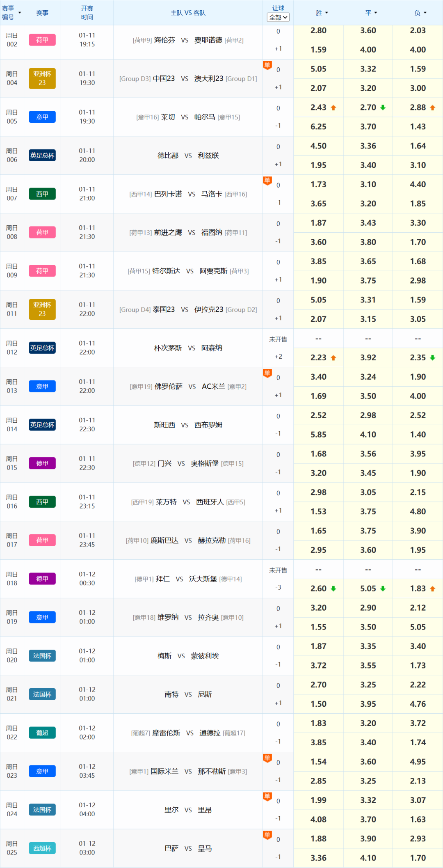The height and width of the screenshot is (868, 443).
Task: Select win odds 1.83 for 摩雷伦斯
Action: coord(318,724)
